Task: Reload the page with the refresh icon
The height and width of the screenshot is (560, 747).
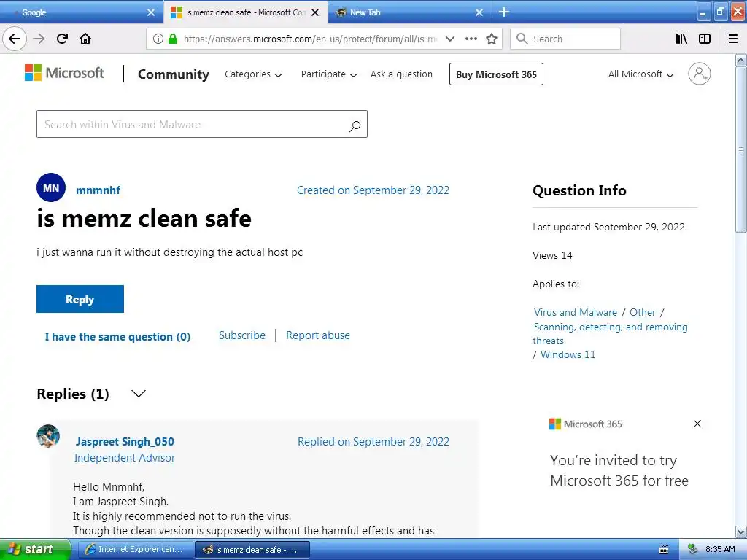Action: tap(62, 39)
